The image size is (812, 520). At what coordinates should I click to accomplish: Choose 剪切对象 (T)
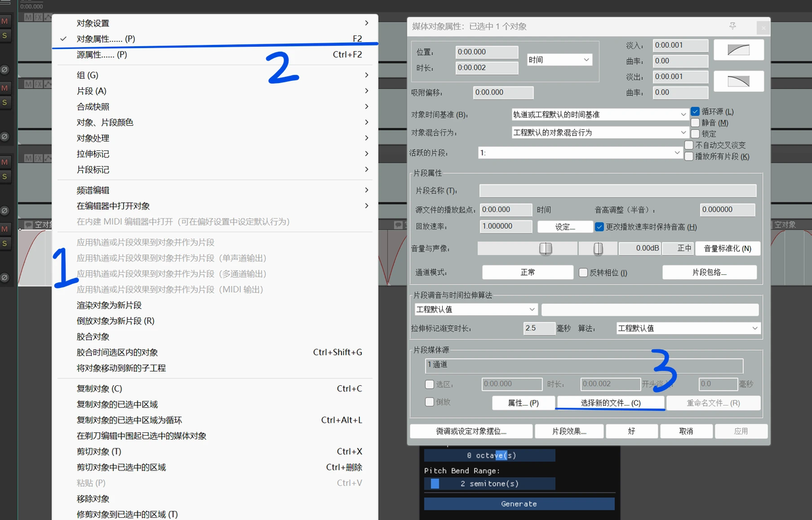pyautogui.click(x=215, y=451)
